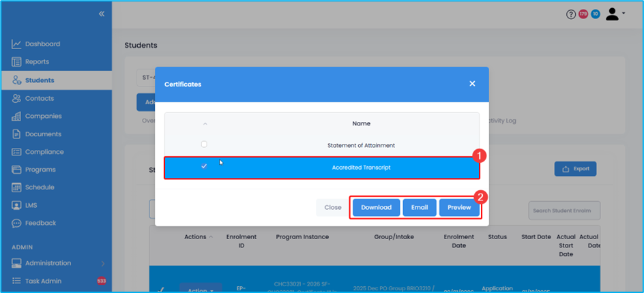Select the Companies icon
This screenshot has width=644, height=293.
pos(16,117)
